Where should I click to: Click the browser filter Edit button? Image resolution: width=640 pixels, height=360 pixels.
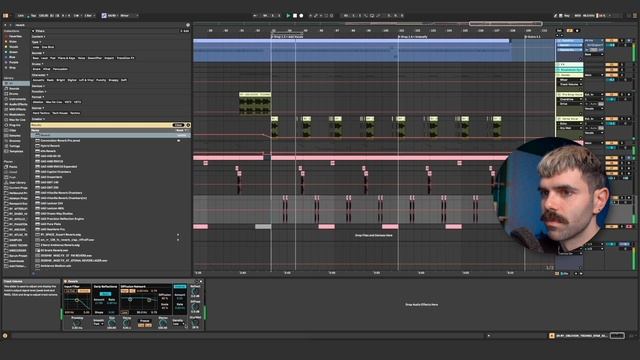click(x=185, y=31)
